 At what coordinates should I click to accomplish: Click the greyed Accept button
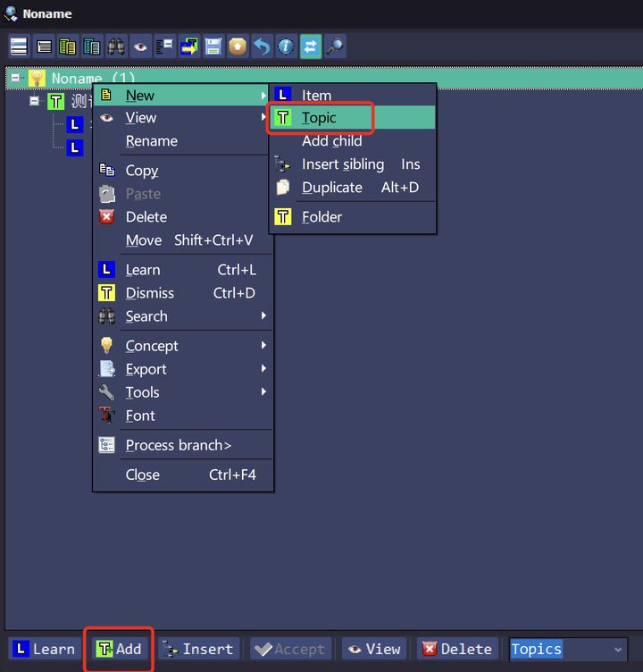tap(290, 649)
